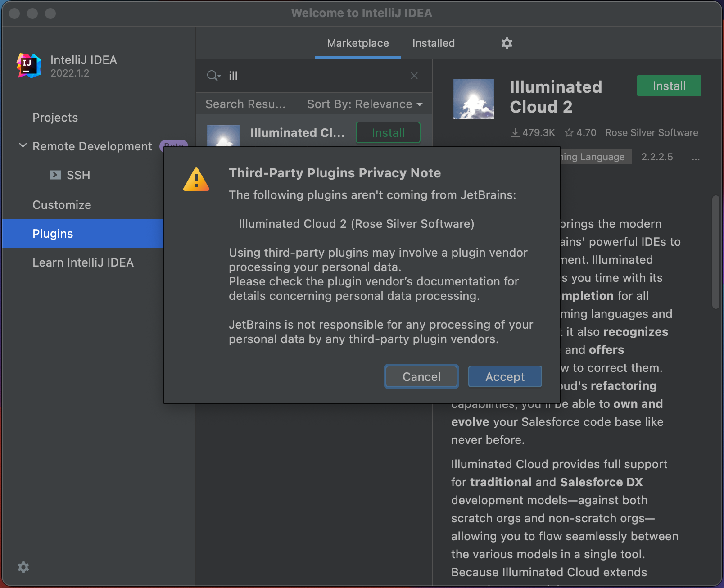Click the star rating 4.70

point(580,133)
